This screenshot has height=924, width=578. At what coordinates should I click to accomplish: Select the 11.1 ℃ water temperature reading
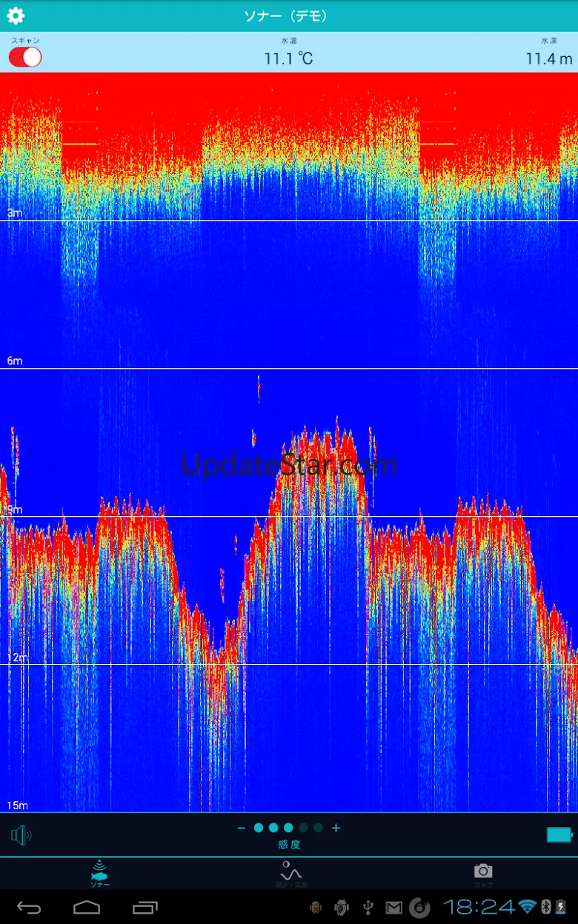289,58
